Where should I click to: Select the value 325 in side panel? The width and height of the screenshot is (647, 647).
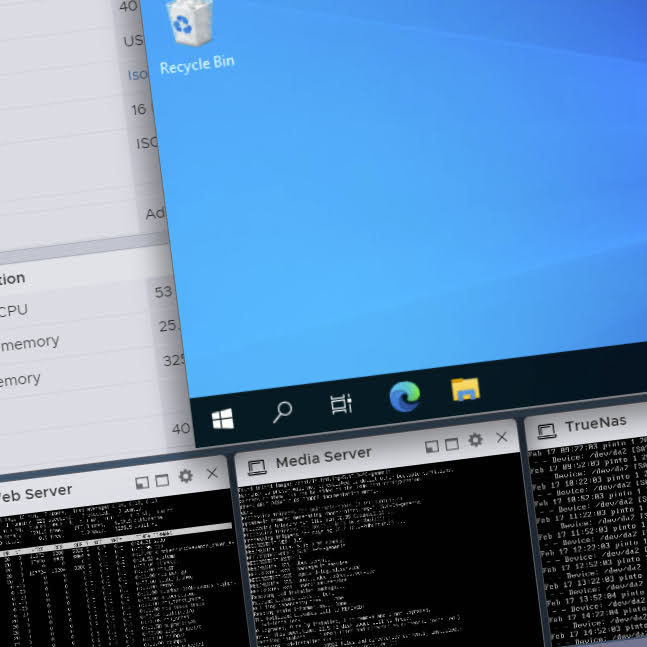pyautogui.click(x=173, y=361)
